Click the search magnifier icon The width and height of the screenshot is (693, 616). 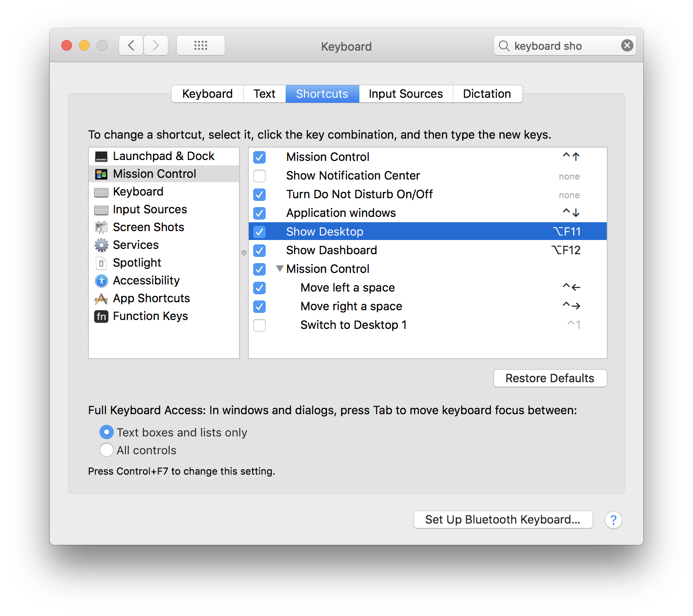point(504,46)
